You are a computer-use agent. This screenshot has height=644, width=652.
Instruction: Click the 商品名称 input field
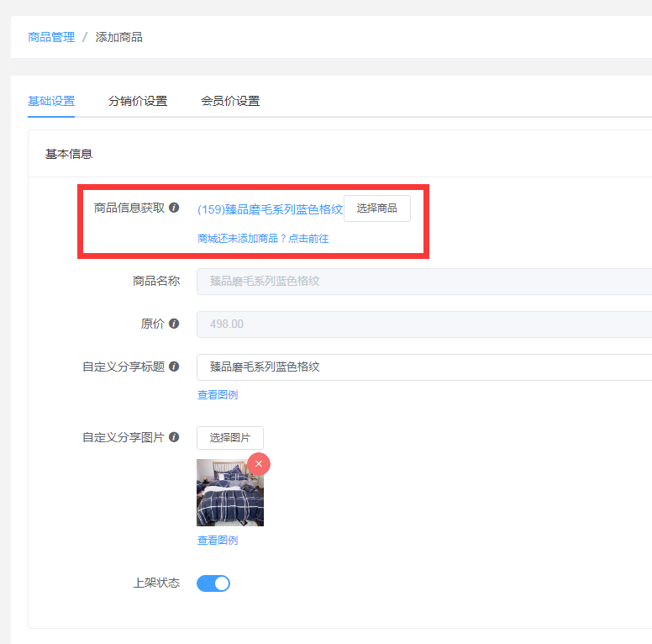tap(424, 282)
